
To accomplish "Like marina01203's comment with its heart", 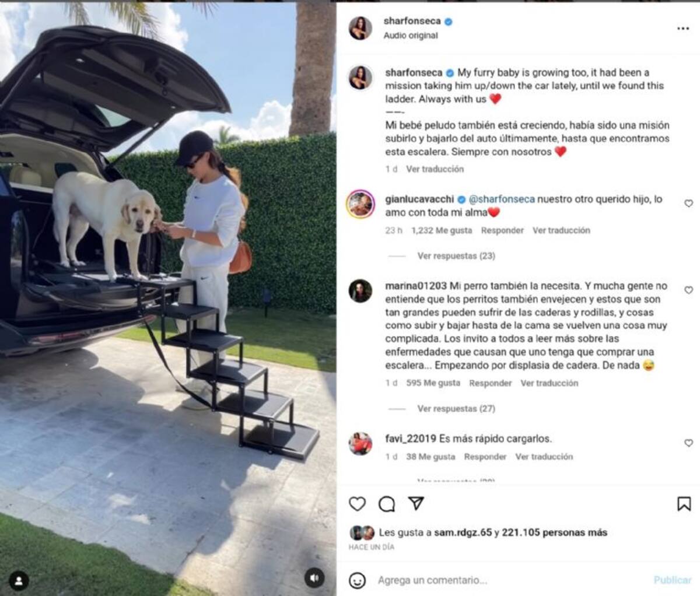I will (688, 290).
